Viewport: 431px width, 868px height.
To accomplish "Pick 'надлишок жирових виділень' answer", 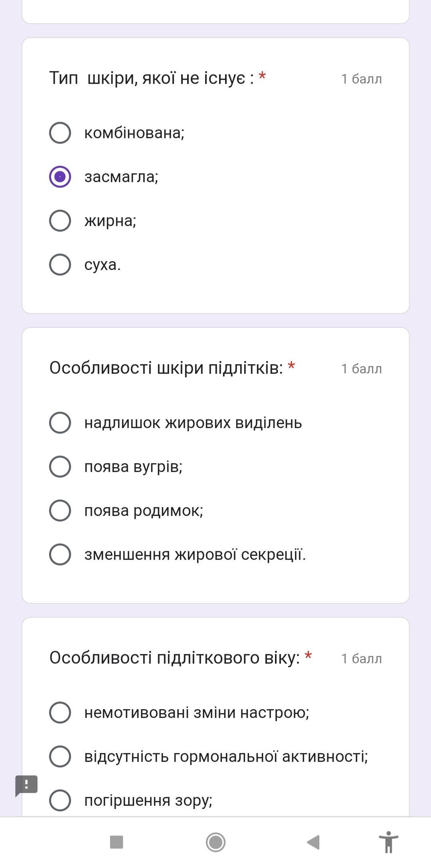I will [60, 422].
